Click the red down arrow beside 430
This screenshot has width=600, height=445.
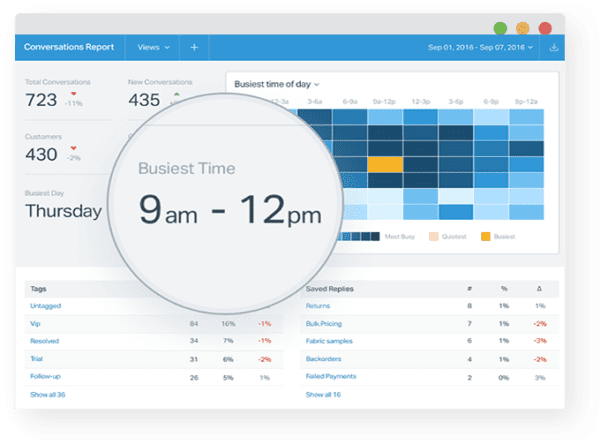coord(73,148)
